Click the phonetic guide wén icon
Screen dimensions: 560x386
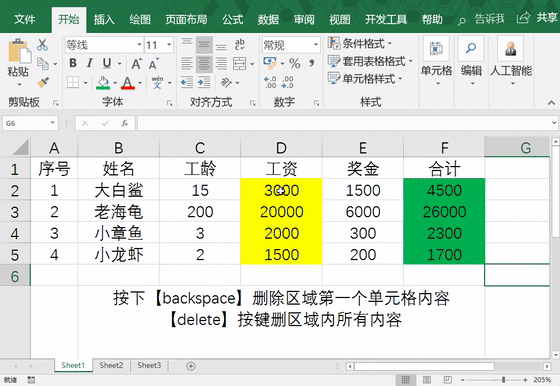[157, 82]
